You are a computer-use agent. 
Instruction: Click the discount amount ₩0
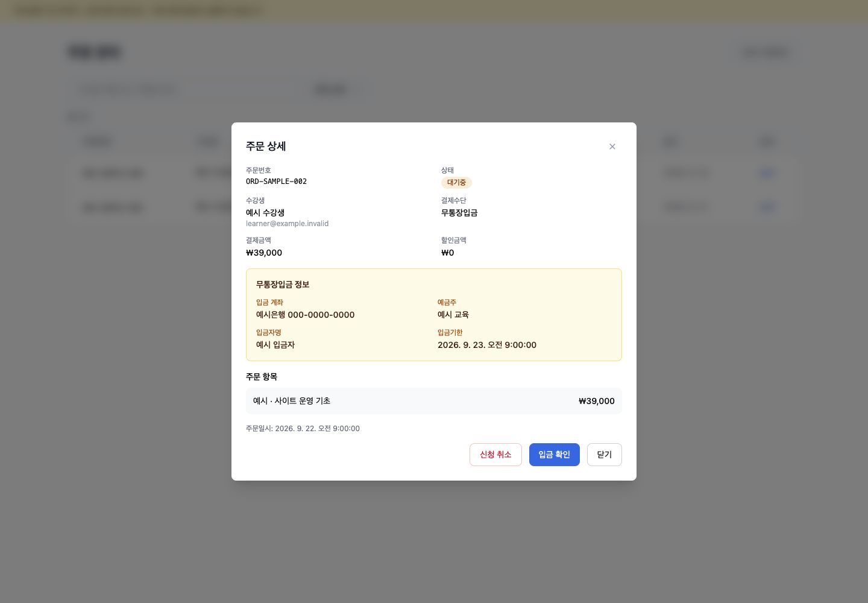[448, 253]
